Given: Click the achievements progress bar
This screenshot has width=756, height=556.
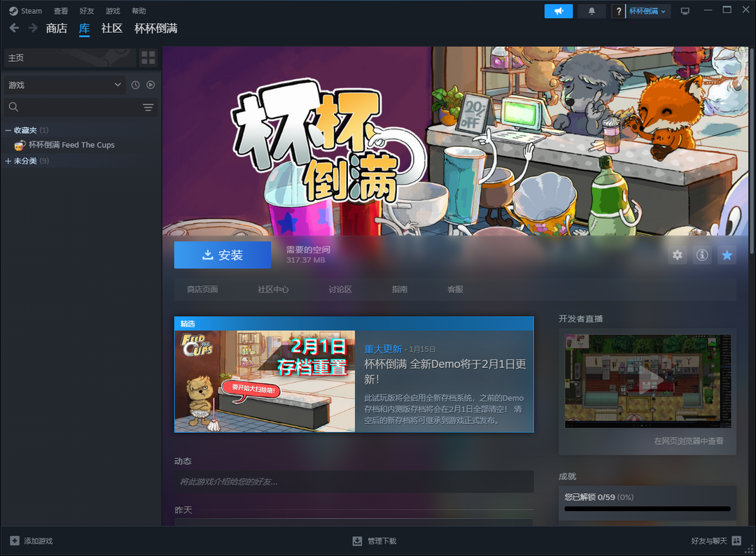Looking at the screenshot, I should pos(647,508).
